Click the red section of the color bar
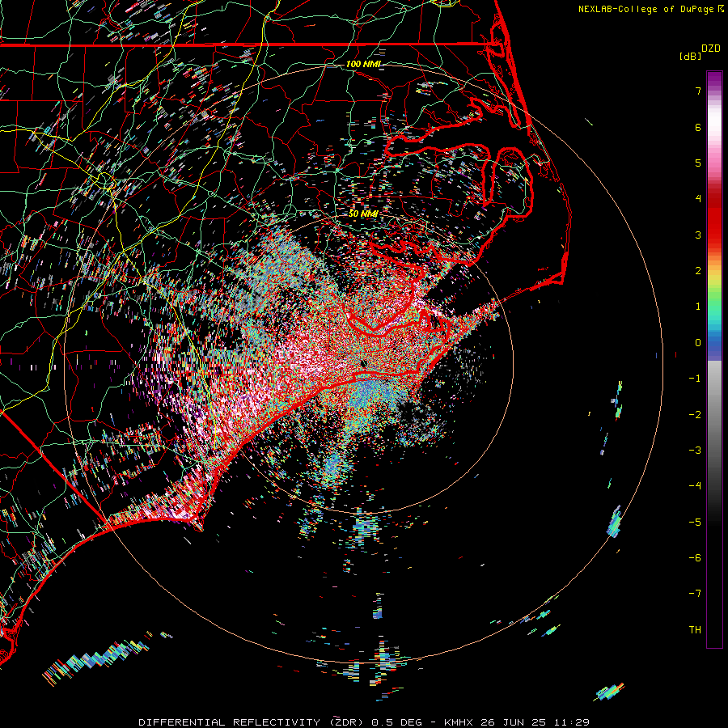 pos(714,223)
